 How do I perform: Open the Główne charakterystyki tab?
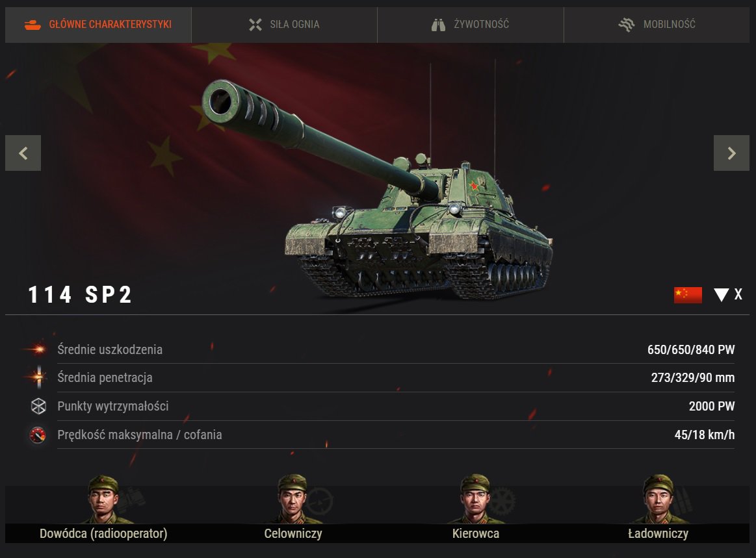point(98,25)
